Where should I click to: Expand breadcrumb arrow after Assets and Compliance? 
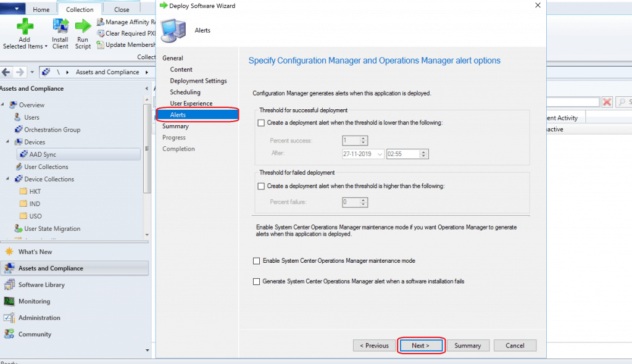pyautogui.click(x=147, y=72)
